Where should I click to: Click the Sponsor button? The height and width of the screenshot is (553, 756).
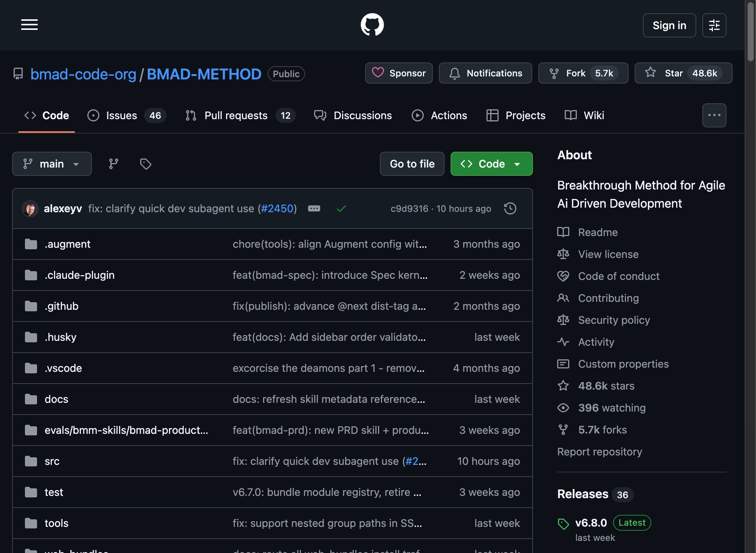[x=399, y=73]
